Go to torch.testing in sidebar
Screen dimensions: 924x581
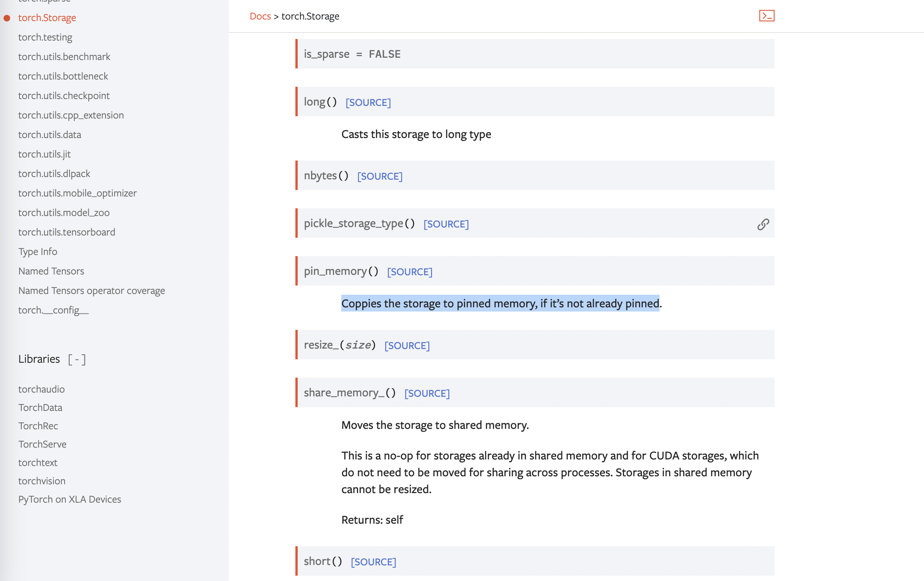[45, 37]
